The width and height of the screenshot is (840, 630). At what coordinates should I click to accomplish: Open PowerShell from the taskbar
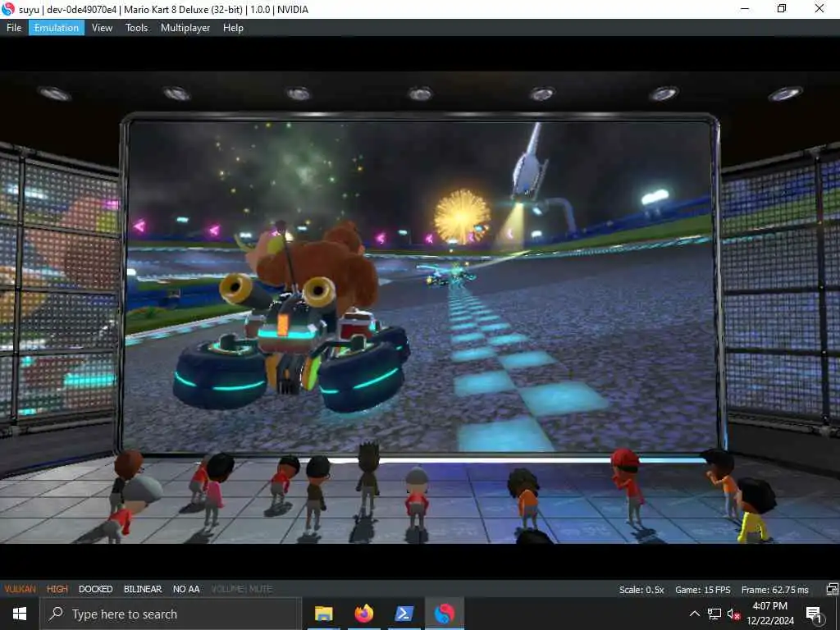point(404,614)
